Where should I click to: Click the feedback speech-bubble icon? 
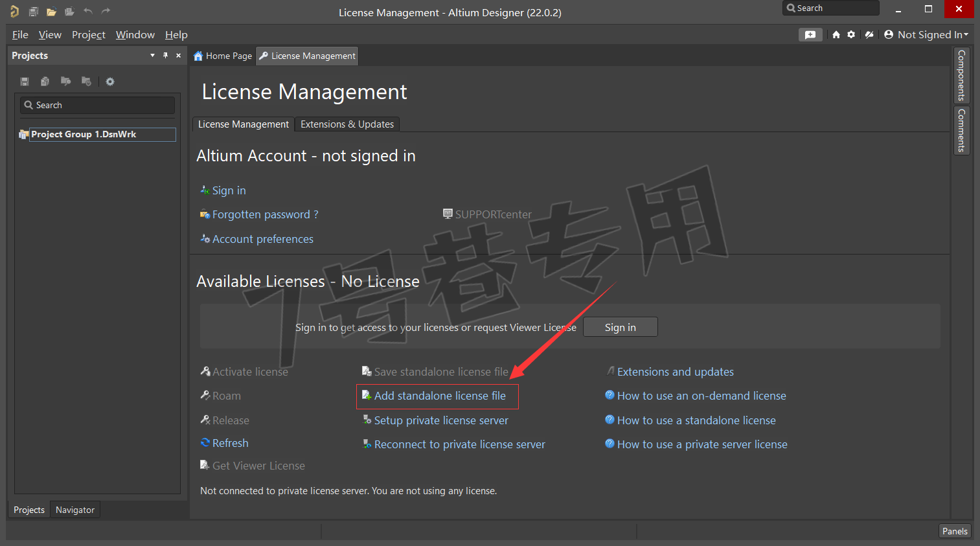(x=810, y=35)
